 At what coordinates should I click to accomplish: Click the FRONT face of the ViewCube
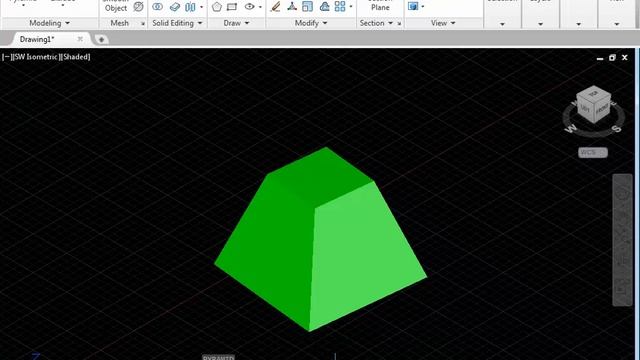[602, 109]
